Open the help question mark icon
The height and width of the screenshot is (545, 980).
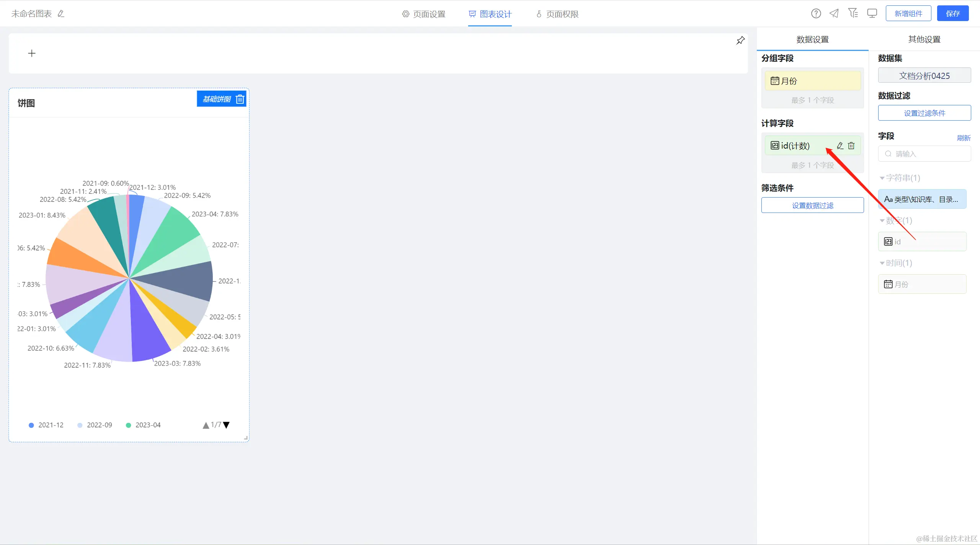tap(816, 14)
